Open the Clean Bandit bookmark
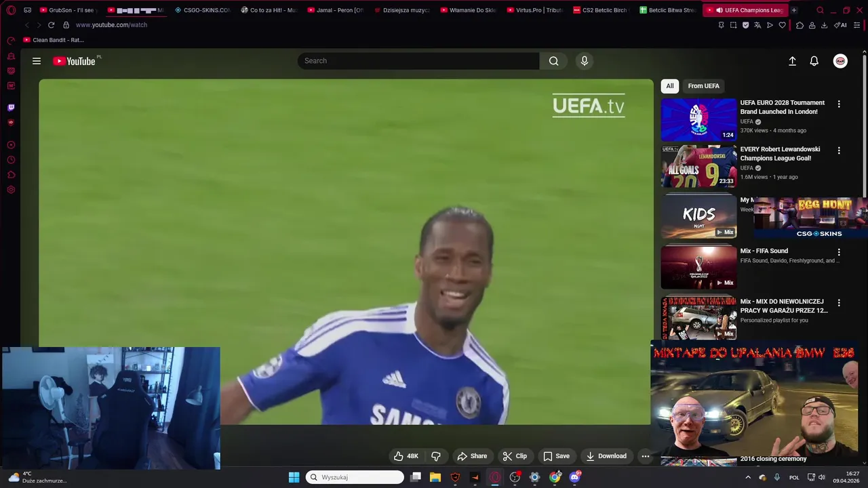Screen dimensions: 868x488 click(x=54, y=40)
